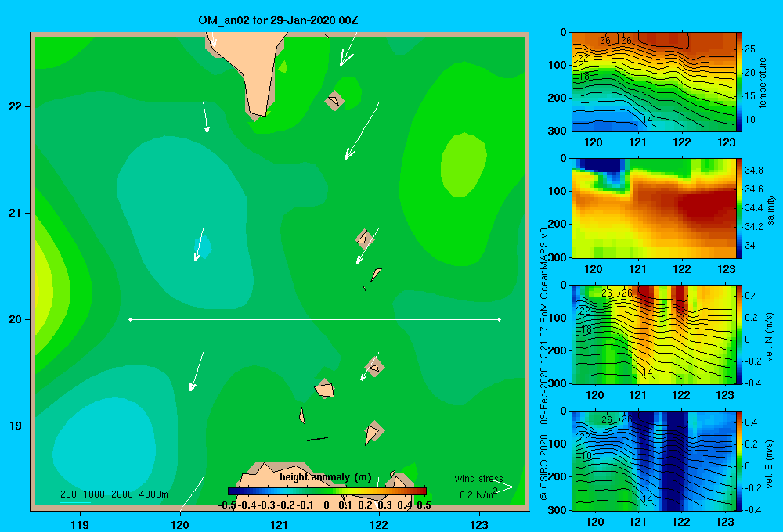The width and height of the screenshot is (783, 532).
Task: Open the salinity depth section panel
Action: pyautogui.click(x=653, y=208)
